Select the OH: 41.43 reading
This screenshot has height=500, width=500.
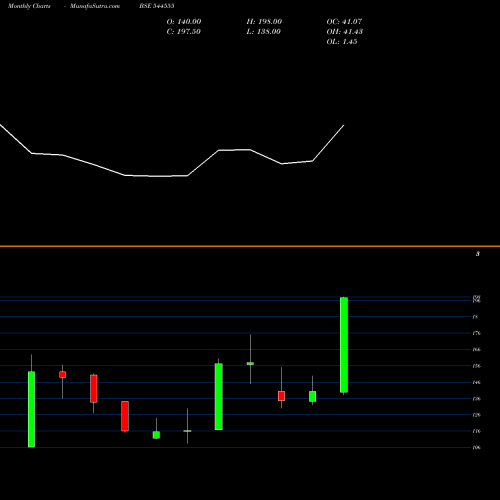point(344,32)
